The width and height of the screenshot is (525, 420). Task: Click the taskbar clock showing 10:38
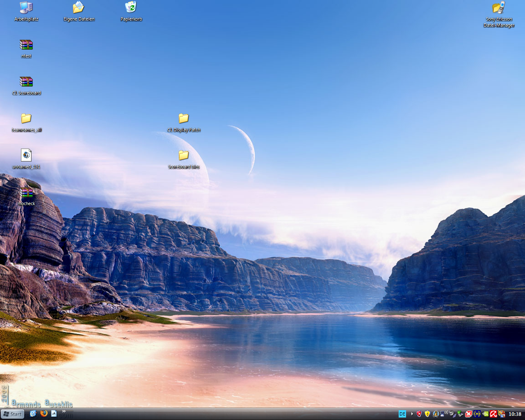pyautogui.click(x=515, y=414)
